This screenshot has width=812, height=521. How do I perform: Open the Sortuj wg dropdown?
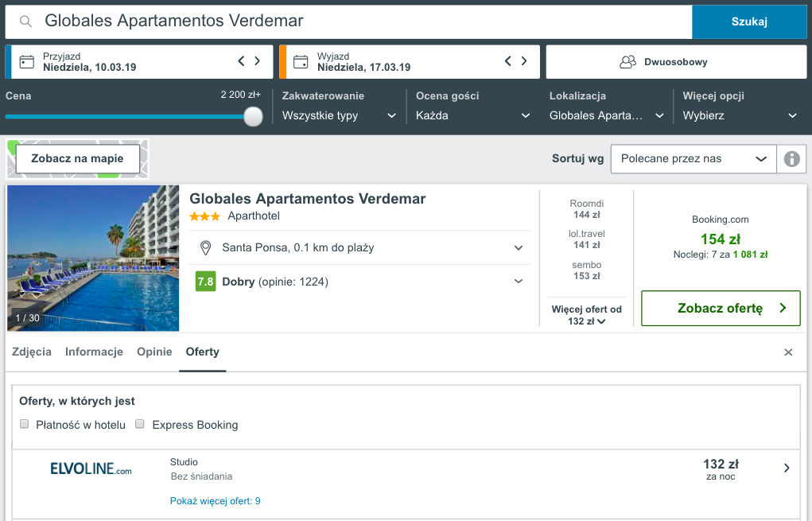point(694,159)
